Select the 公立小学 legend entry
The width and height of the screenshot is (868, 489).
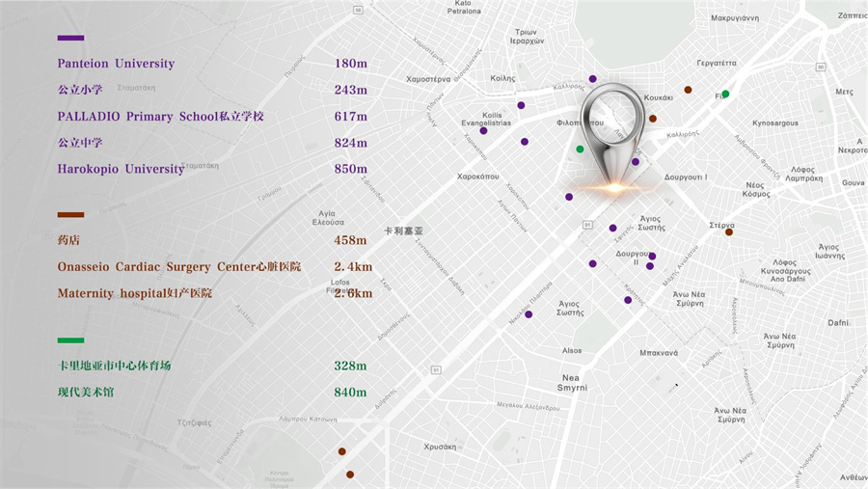[x=80, y=90]
